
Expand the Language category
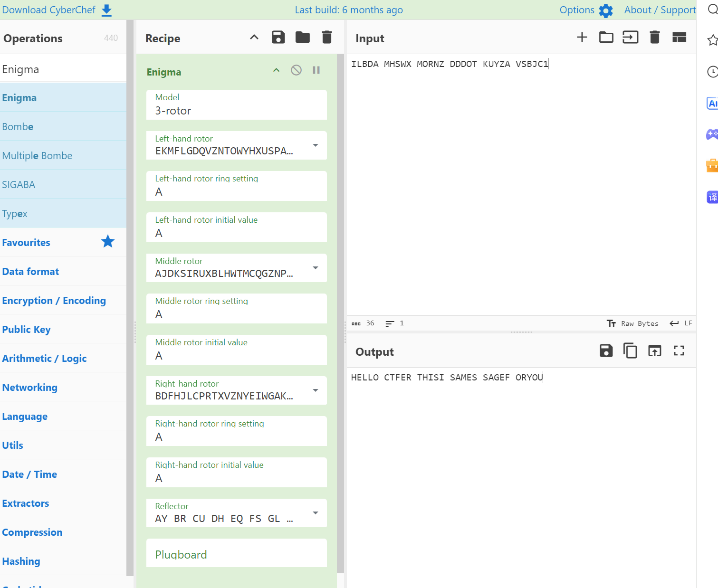coord(63,416)
